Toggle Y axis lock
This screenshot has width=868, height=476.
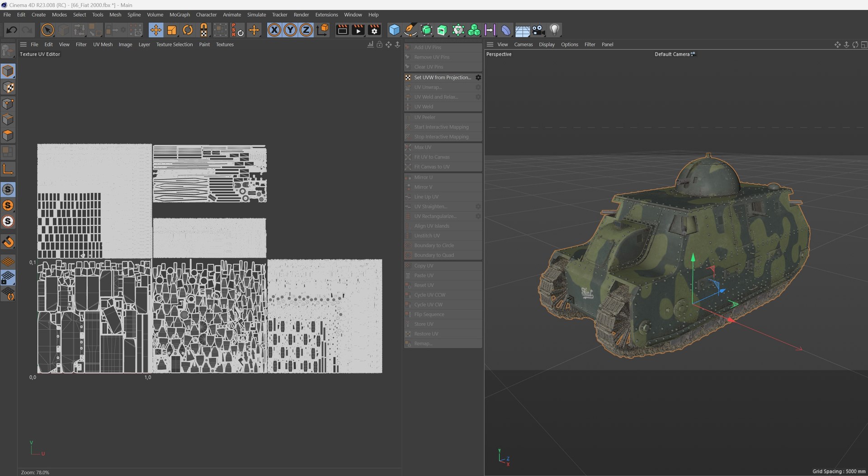pyautogui.click(x=290, y=30)
